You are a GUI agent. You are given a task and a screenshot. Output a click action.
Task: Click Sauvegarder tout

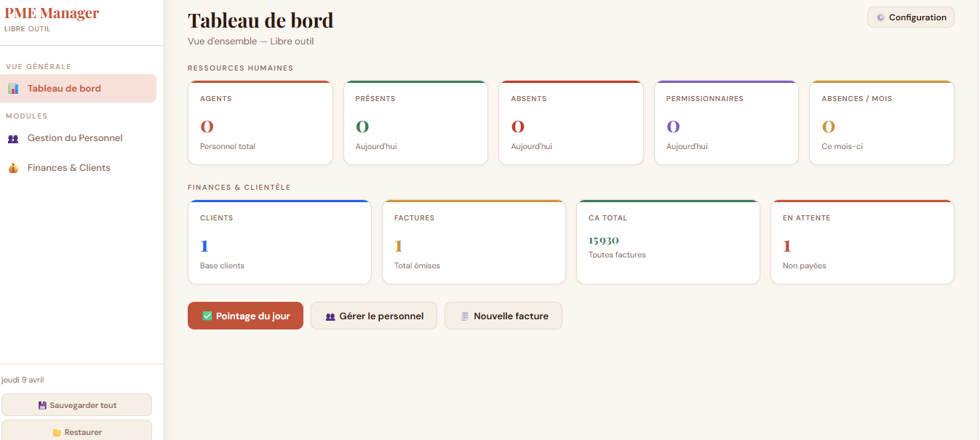[x=76, y=404]
